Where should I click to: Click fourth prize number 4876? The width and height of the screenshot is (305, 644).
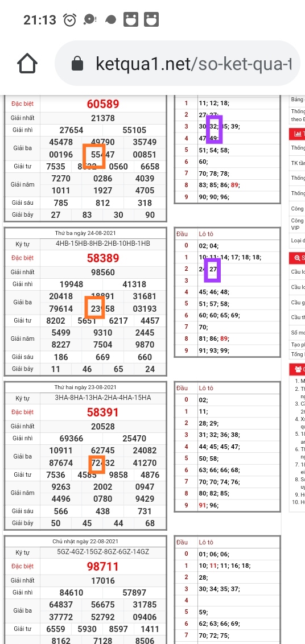click(150, 475)
